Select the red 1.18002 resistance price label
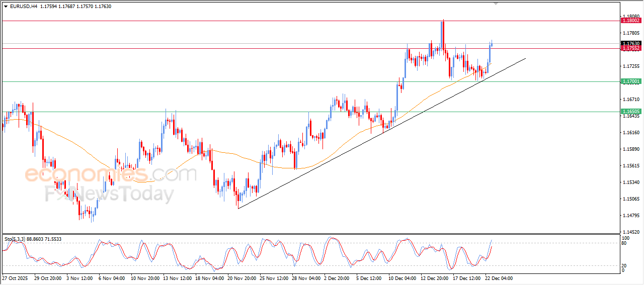The width and height of the screenshot is (644, 285). [631, 21]
